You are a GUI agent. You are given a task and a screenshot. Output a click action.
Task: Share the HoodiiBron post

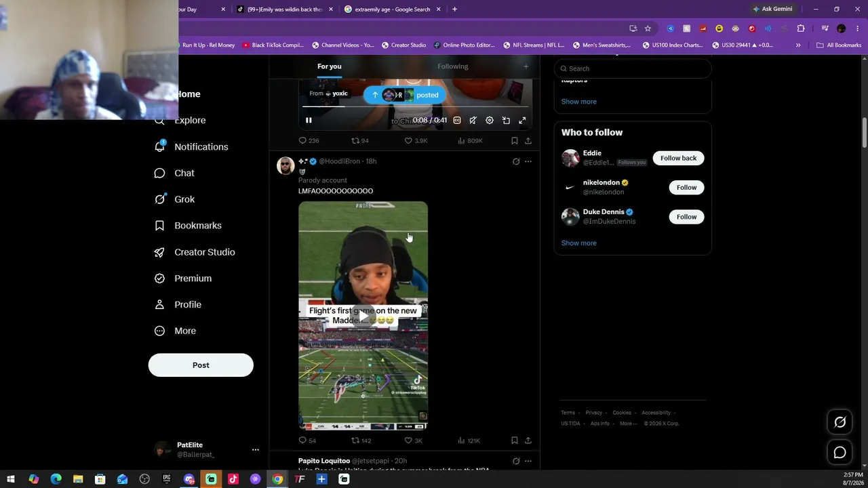click(528, 441)
